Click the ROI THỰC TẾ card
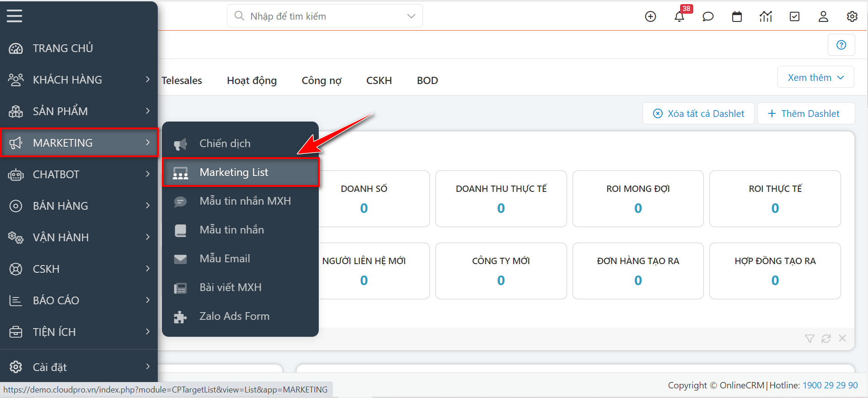The image size is (868, 398). (x=775, y=199)
